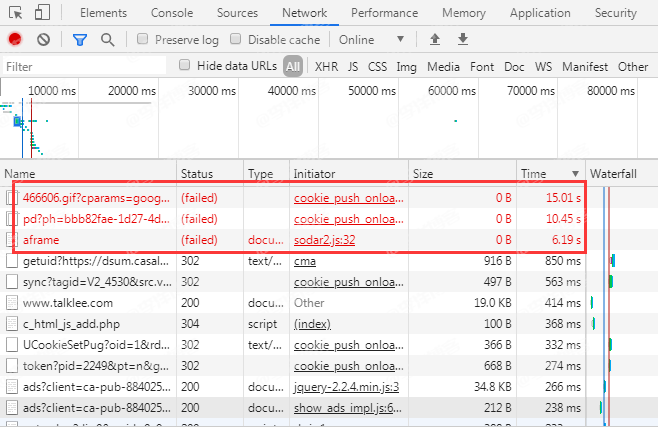The image size is (658, 427).
Task: Sort requests by Status column header
Action: point(197,174)
